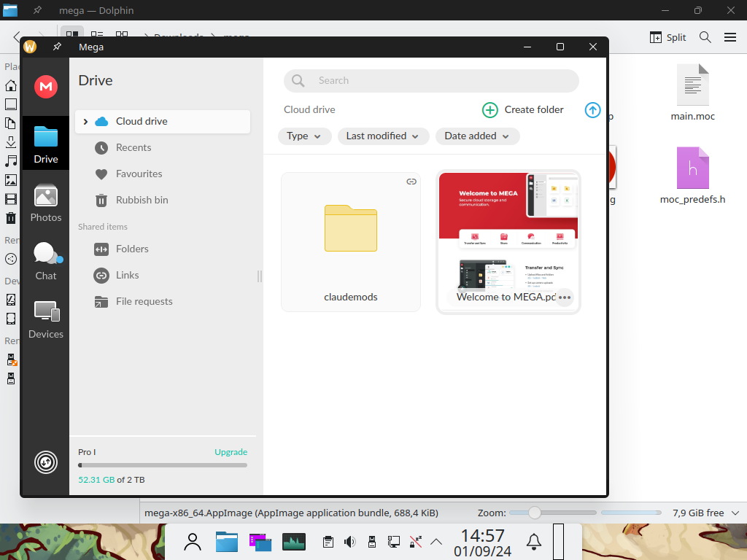Click Split button in Dolphin
747x560 pixels.
point(668,37)
